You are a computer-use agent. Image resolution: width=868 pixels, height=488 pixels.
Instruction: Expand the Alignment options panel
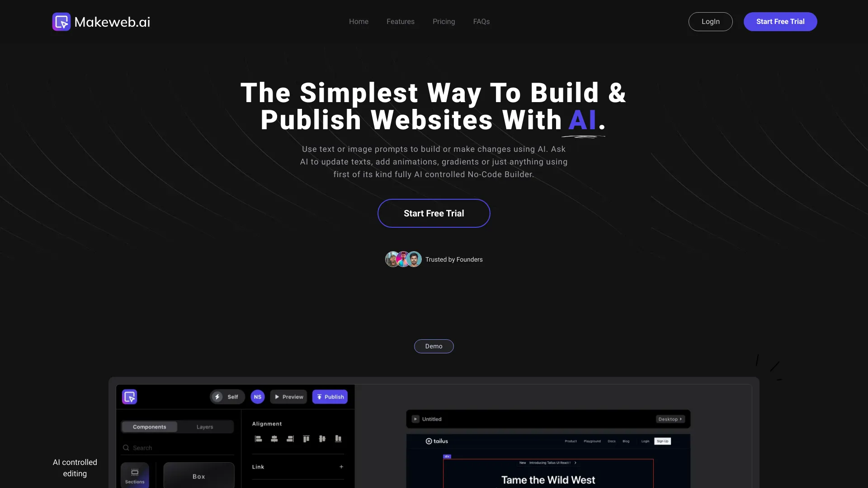[x=266, y=423]
